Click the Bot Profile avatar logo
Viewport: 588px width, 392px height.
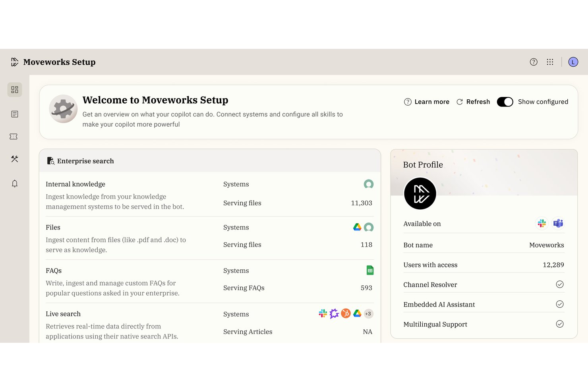pos(420,193)
